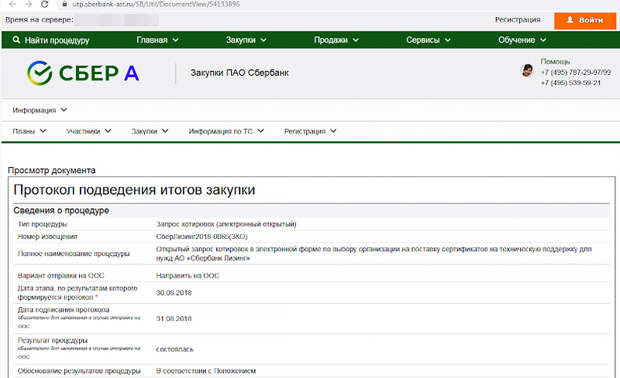Click СберЛизинг2018 notice number value
This screenshot has width=620, height=378.
tap(202, 236)
